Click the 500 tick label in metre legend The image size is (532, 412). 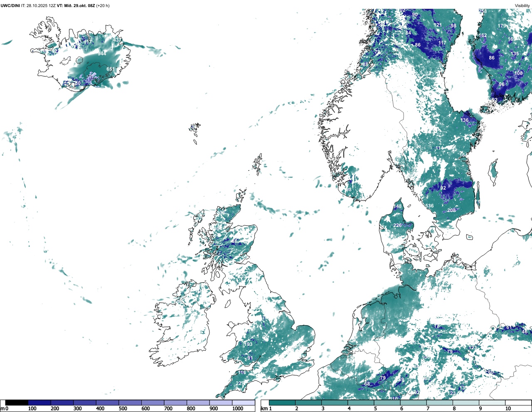[x=123, y=409]
